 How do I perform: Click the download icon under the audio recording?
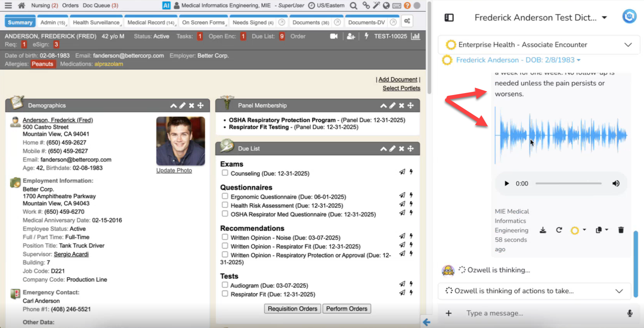[x=543, y=230]
